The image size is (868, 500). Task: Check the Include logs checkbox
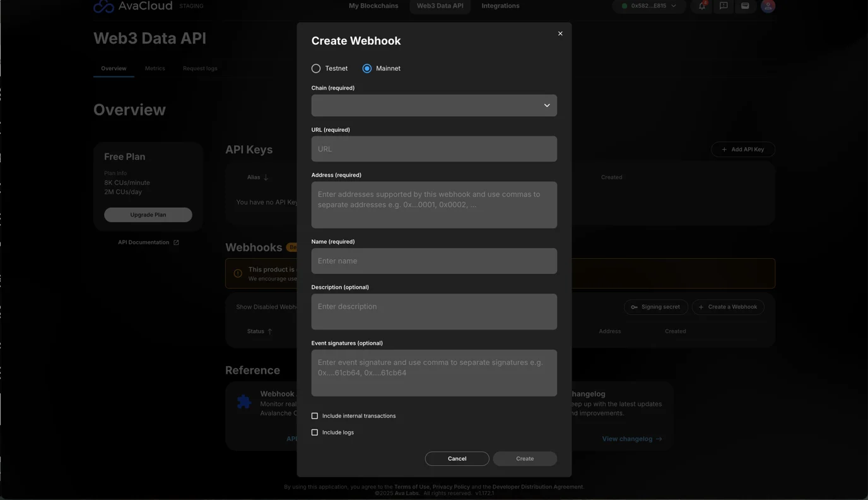click(315, 432)
